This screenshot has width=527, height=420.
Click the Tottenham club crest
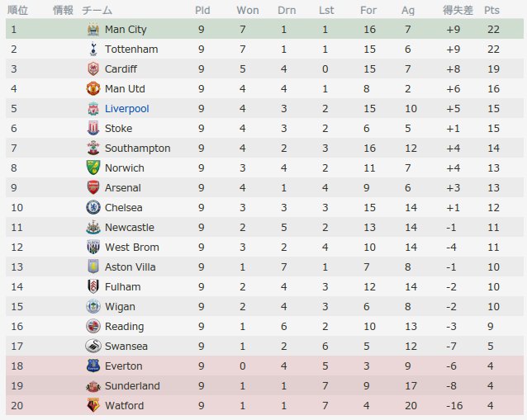point(93,50)
